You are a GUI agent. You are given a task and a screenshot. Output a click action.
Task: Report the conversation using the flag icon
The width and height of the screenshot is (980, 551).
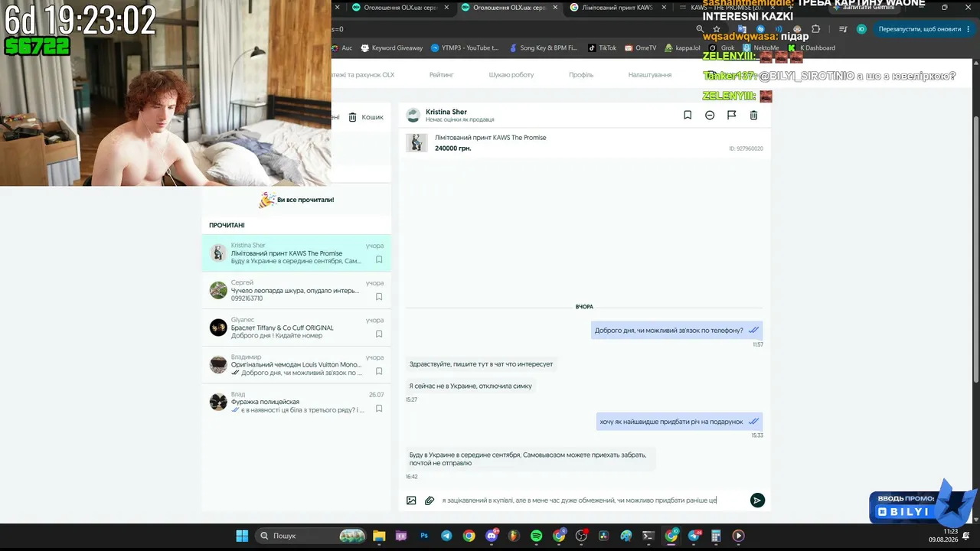tap(731, 115)
